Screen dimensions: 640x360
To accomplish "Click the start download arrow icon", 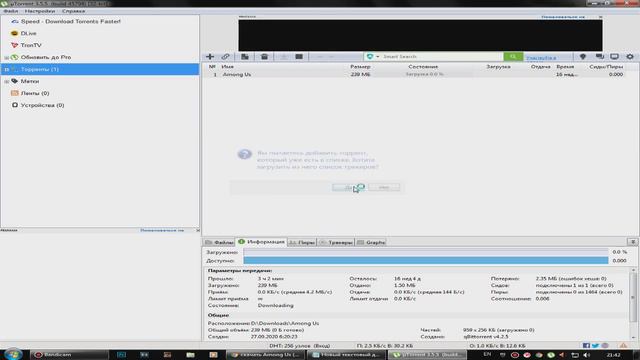I will click(x=284, y=56).
